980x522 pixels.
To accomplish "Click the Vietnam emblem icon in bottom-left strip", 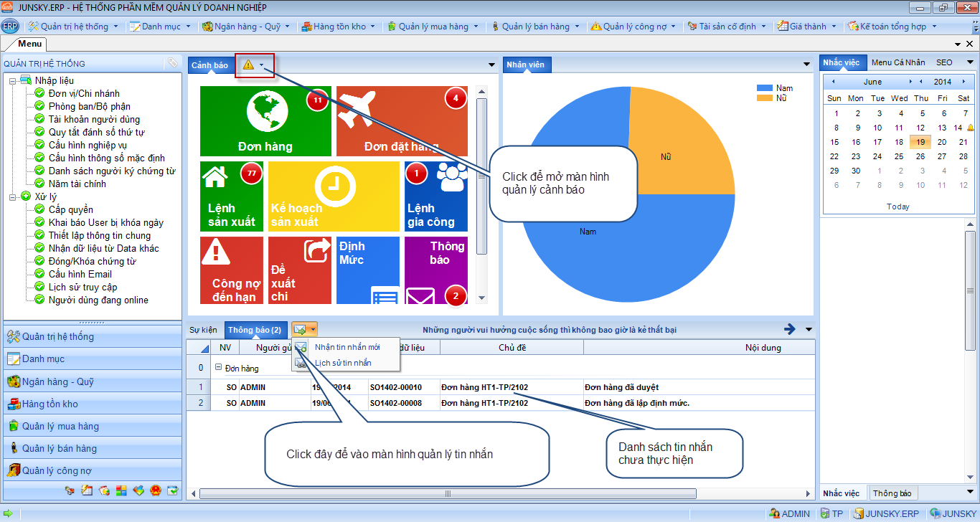I will tap(156, 490).
